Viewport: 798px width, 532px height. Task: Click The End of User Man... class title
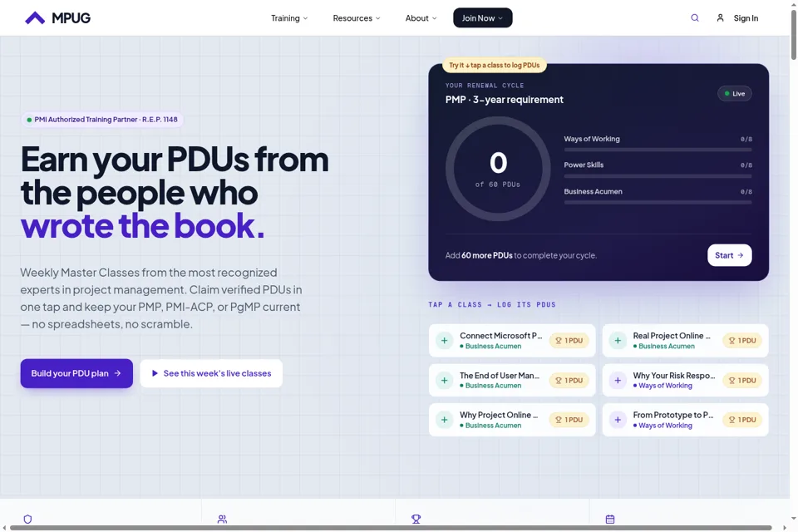(x=500, y=375)
